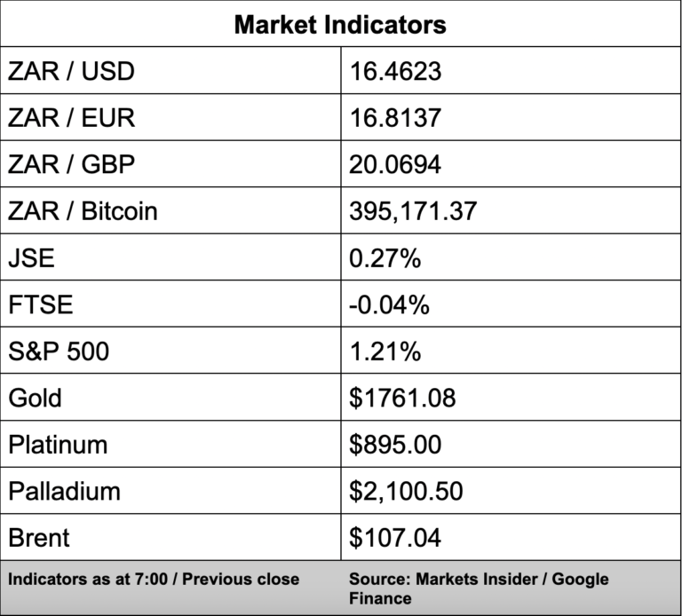The image size is (682, 616).
Task: Click the 20.0694 rate value
Action: point(395,164)
